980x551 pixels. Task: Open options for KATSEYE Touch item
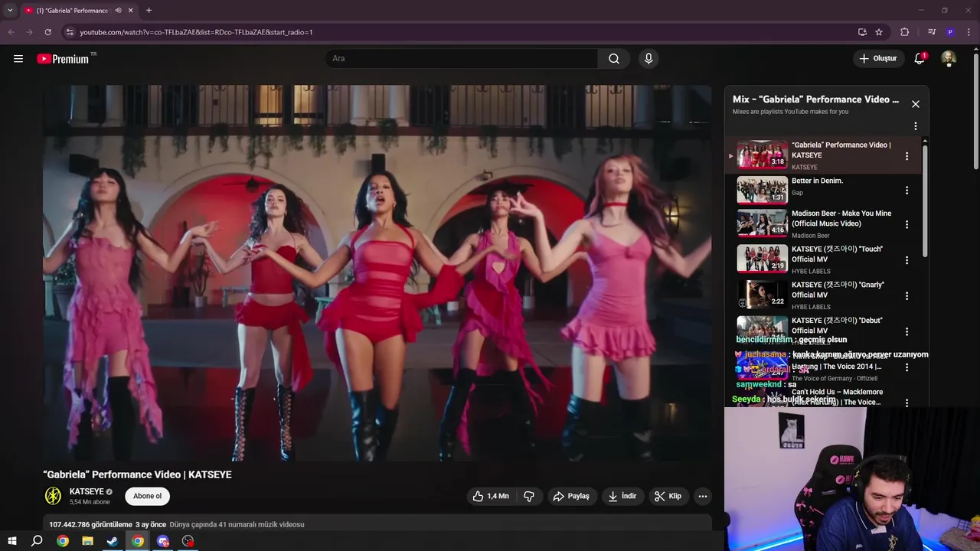906,260
